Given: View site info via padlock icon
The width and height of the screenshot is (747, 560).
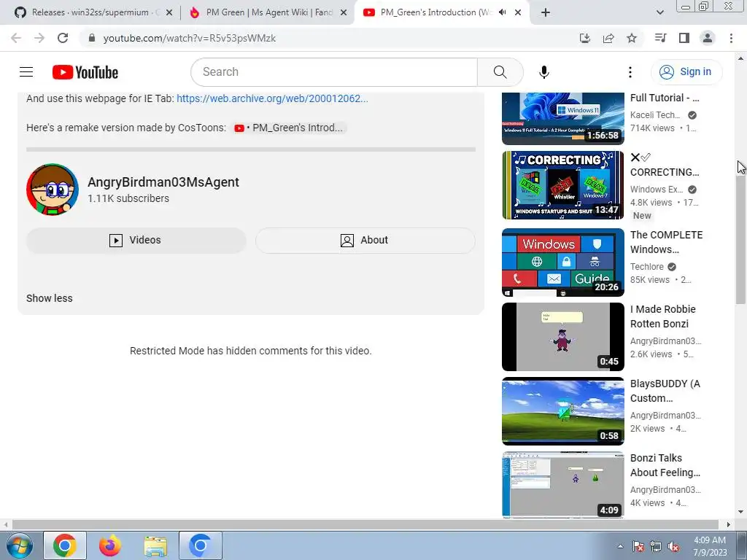Looking at the screenshot, I should (x=92, y=38).
